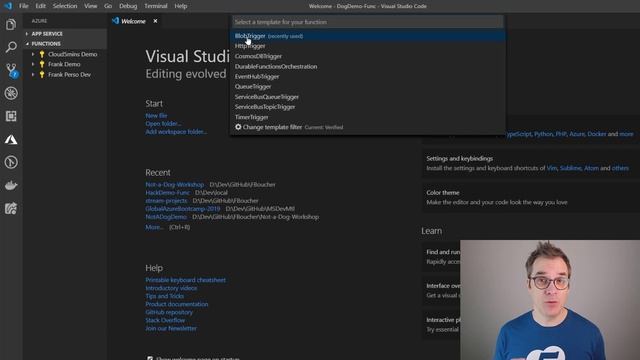Open recent GlobalAzureBootcamp-2019 folder
Viewport: 640px width, 360px height.
coord(182,209)
